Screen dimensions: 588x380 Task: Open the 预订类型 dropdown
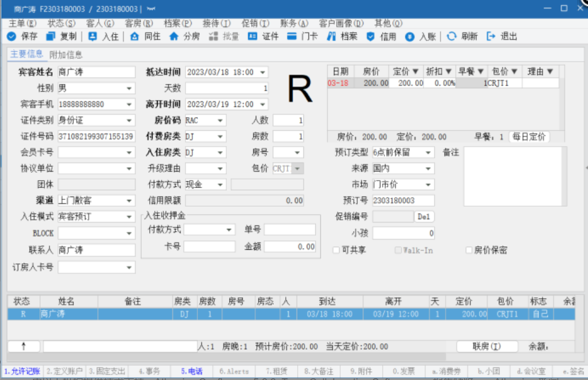(x=428, y=153)
